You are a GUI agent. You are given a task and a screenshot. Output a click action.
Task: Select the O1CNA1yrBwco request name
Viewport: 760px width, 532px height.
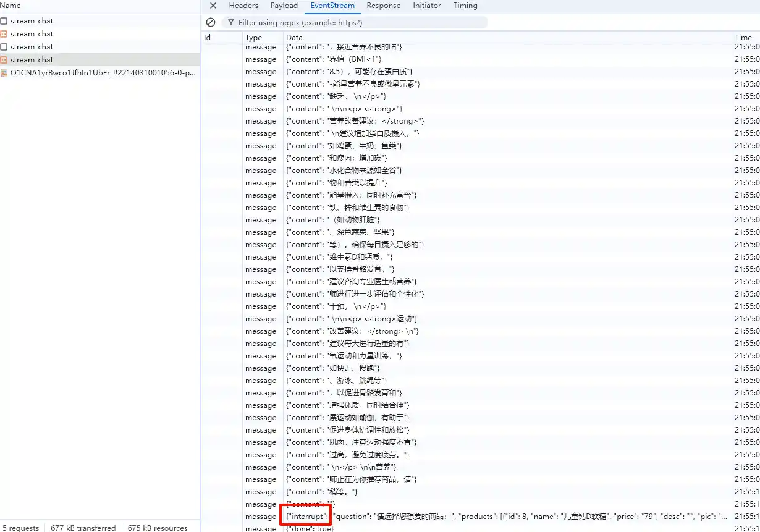(x=103, y=73)
